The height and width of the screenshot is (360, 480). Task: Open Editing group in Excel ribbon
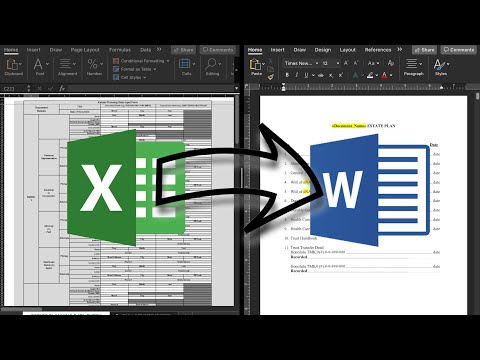coord(212,67)
